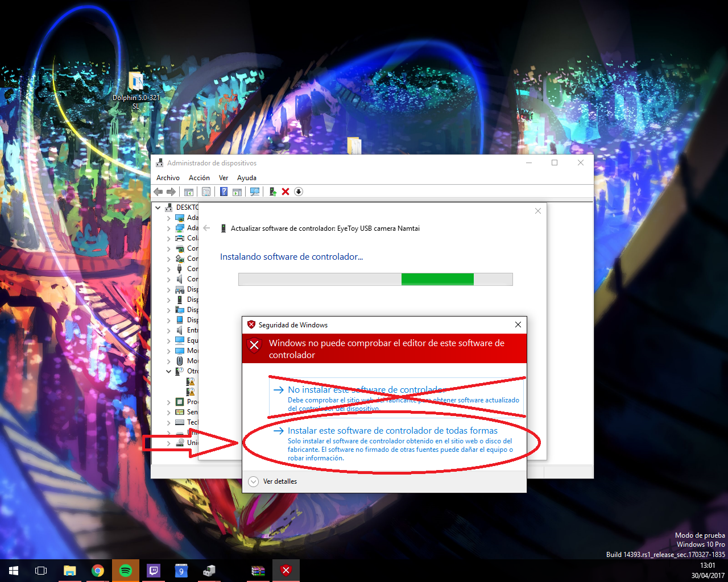The image size is (728, 582).
Task: Close the Actualizar software de controlador wizard
Action: [538, 211]
